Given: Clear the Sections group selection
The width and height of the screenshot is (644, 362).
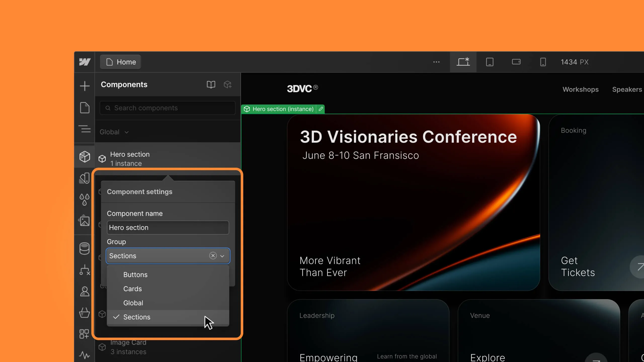Looking at the screenshot, I should (x=213, y=256).
